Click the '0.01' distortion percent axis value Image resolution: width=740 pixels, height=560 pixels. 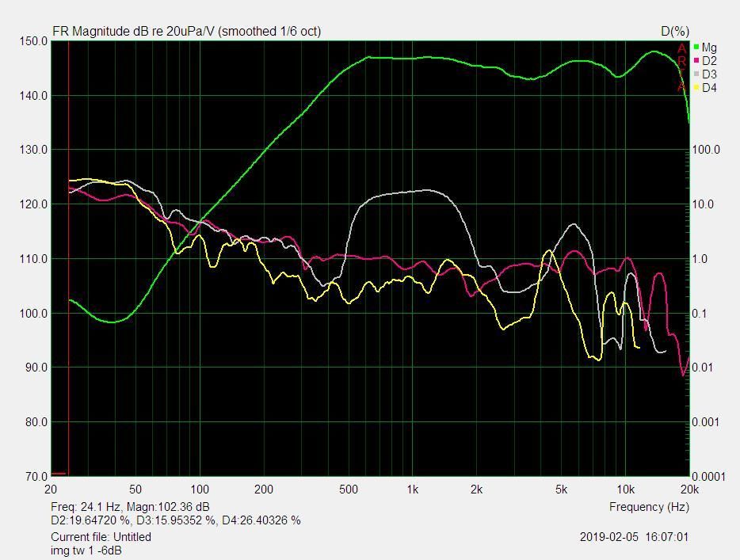click(x=704, y=368)
